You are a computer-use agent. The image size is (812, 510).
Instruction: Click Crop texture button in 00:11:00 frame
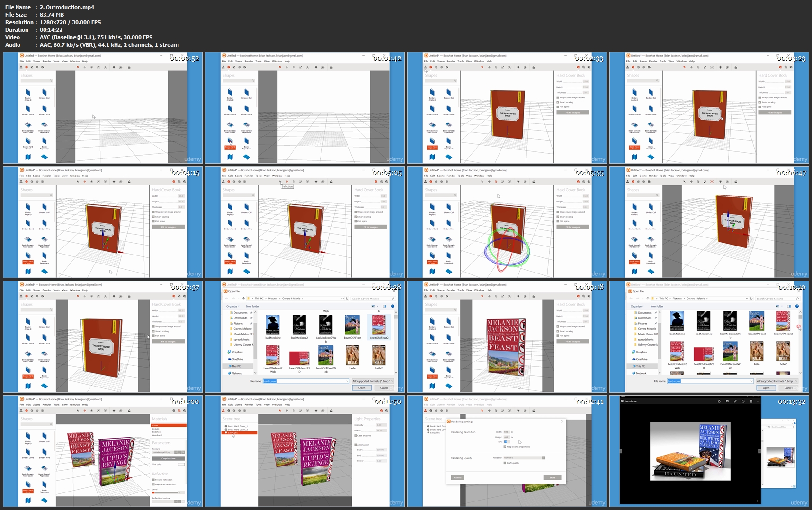pyautogui.click(x=168, y=458)
